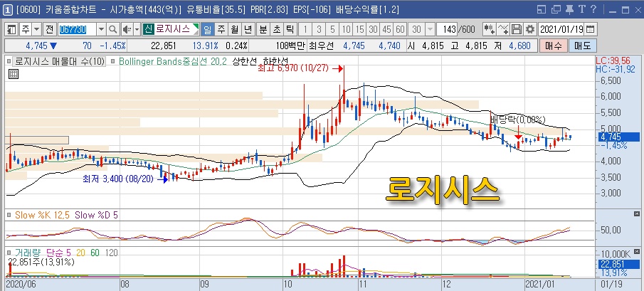Toggle the left side panel icon
This screenshot has height=291, width=644.
(12, 29)
